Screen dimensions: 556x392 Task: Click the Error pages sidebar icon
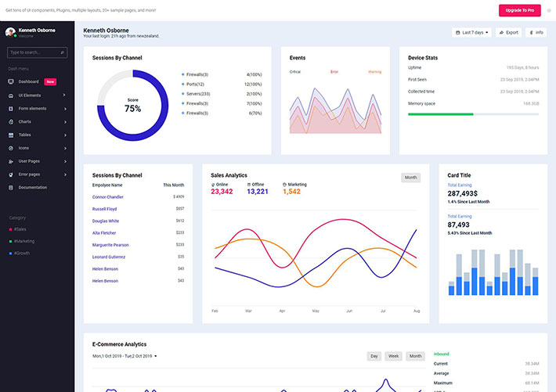10,174
